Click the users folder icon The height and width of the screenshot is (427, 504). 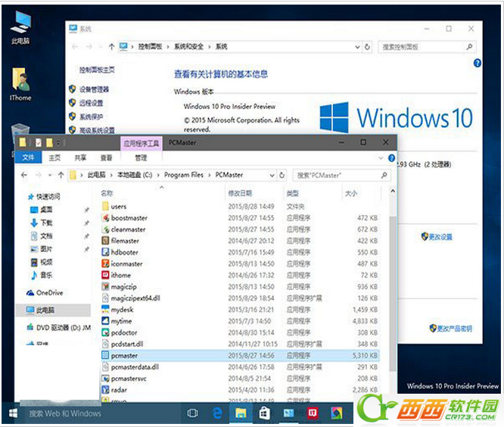pos(105,207)
